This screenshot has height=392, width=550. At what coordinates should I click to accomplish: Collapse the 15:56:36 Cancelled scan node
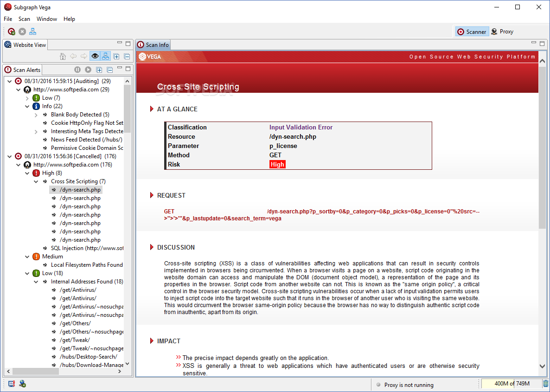point(9,156)
